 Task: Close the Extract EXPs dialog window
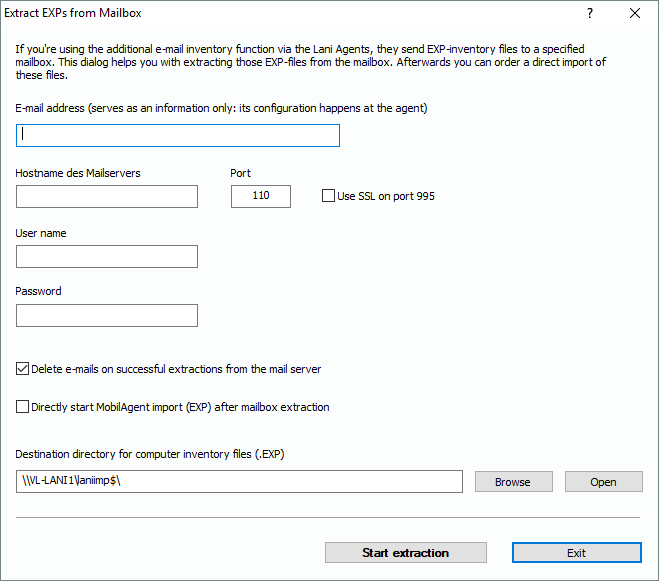(635, 14)
